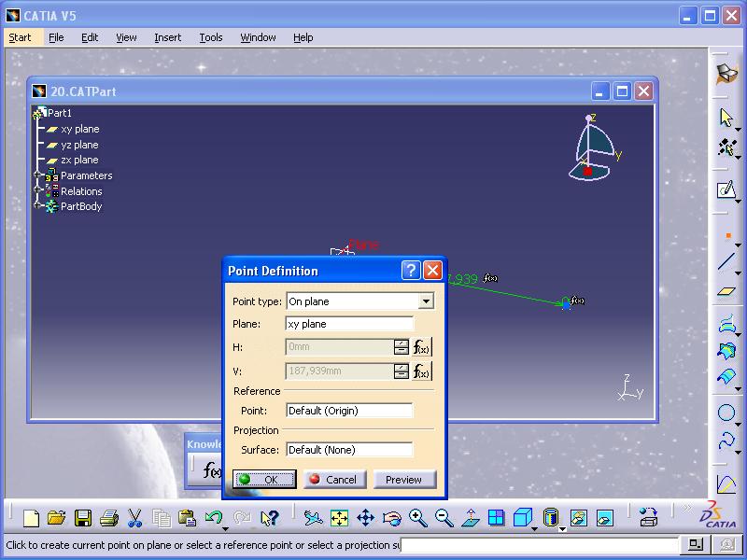The image size is (747, 560).
Task: Click the V value spinner arrows
Action: click(x=402, y=371)
